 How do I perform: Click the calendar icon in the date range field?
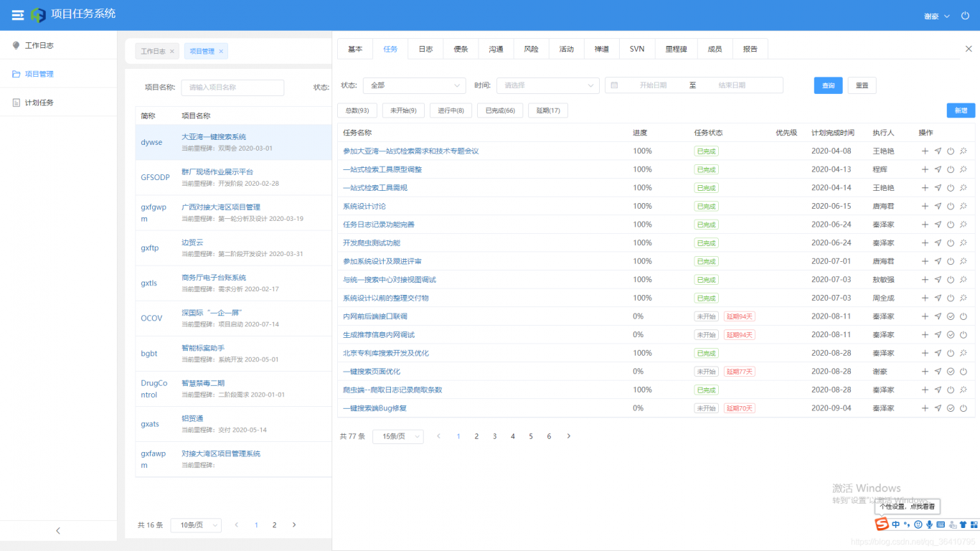(x=614, y=85)
